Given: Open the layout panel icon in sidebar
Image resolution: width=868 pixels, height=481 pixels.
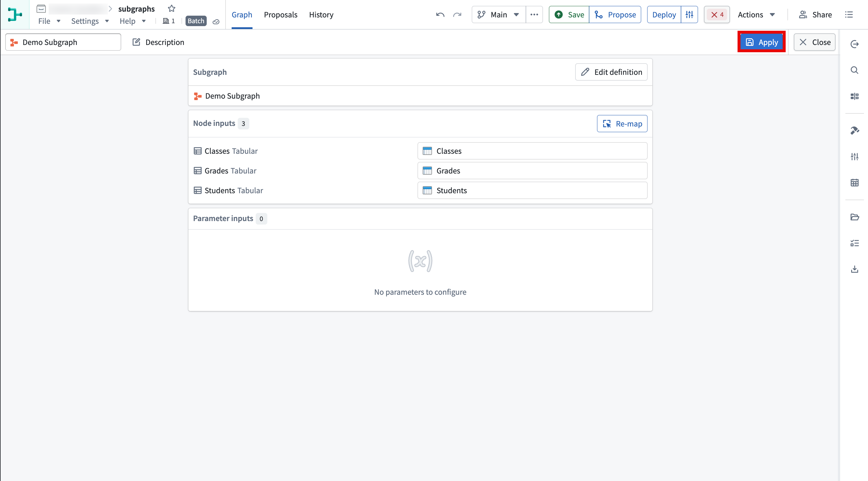Looking at the screenshot, I should click(855, 96).
